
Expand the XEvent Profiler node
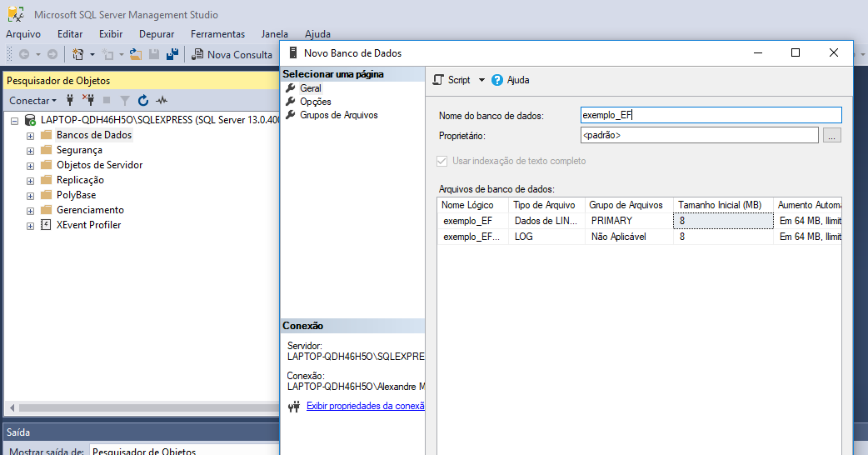pos(31,225)
